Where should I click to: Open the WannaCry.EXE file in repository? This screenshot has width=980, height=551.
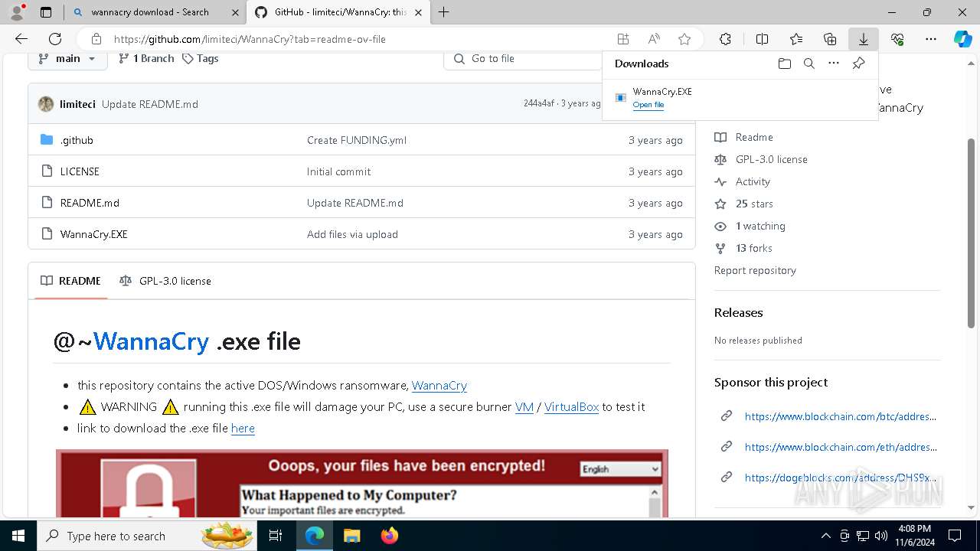coord(93,234)
